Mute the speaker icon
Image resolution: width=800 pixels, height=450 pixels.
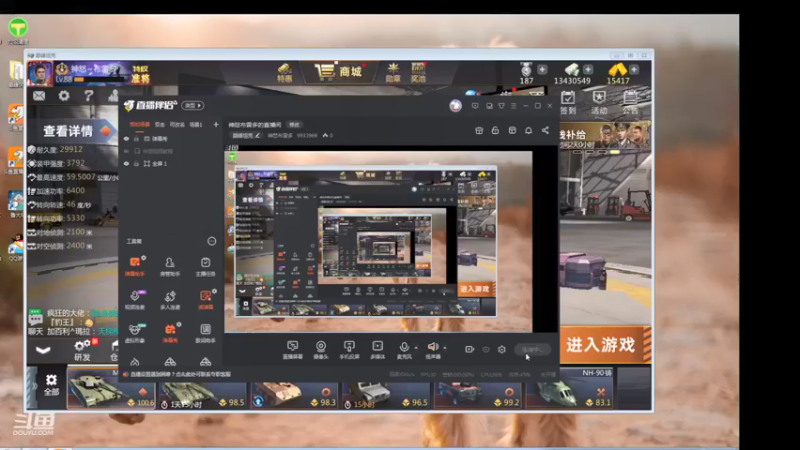tap(433, 347)
